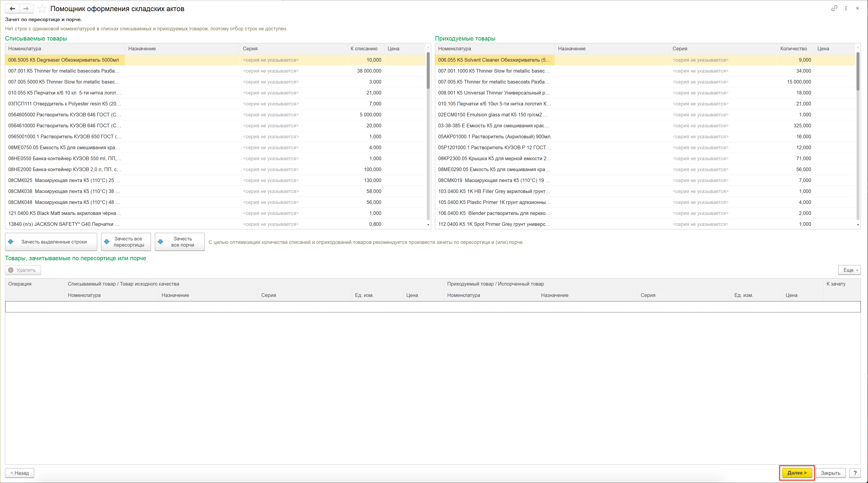868x483 pixels.
Task: Open the three-dot more options menu
Action: (845, 8)
